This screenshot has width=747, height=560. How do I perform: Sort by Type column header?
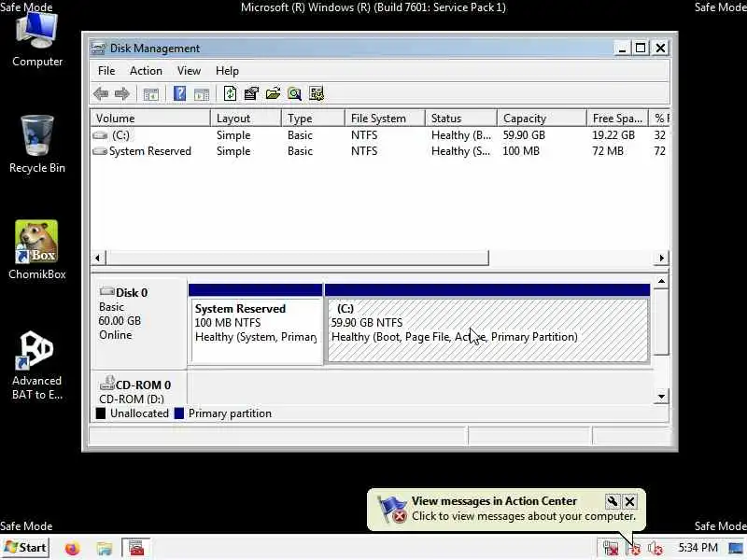(x=313, y=119)
